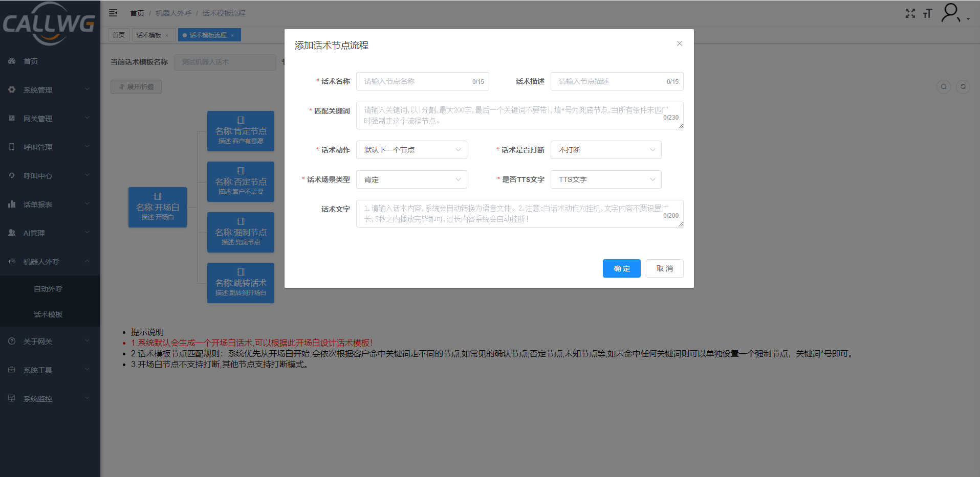980x477 pixels.
Task: Click the CALLWG logo
Action: [x=49, y=24]
